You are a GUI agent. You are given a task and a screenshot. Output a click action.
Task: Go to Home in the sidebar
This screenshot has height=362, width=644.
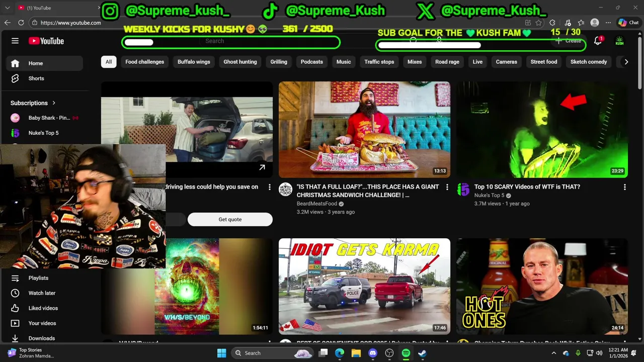point(44,63)
